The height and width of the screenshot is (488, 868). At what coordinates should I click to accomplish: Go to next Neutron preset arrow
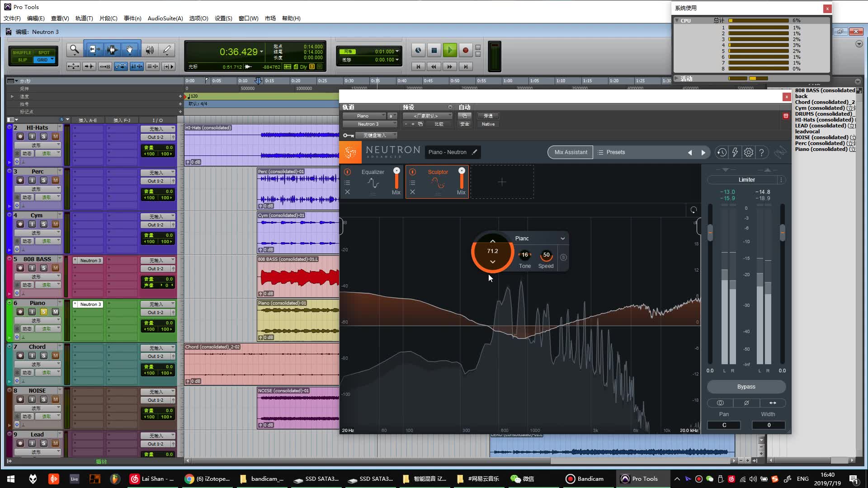tap(703, 153)
